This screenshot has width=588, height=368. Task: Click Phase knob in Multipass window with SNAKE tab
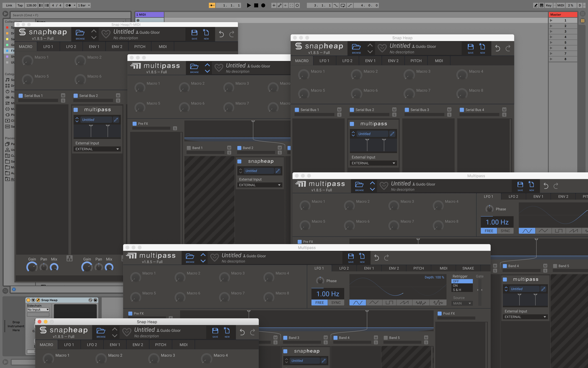click(320, 281)
